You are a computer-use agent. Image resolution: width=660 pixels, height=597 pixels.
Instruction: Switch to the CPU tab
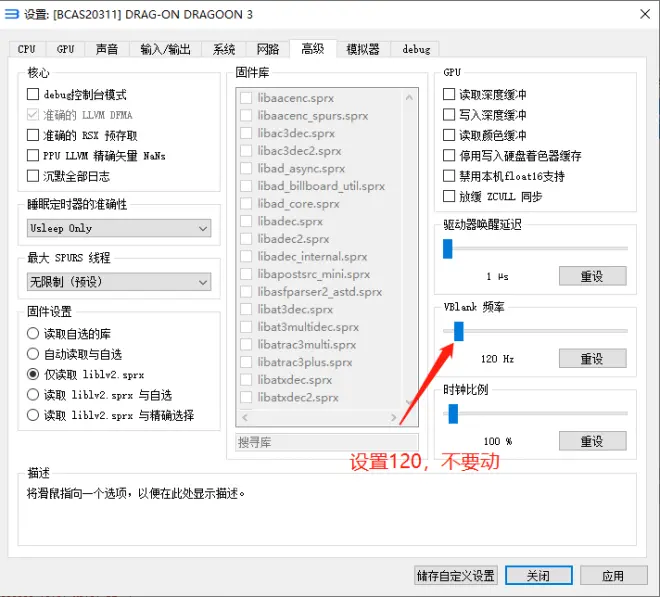(27, 49)
